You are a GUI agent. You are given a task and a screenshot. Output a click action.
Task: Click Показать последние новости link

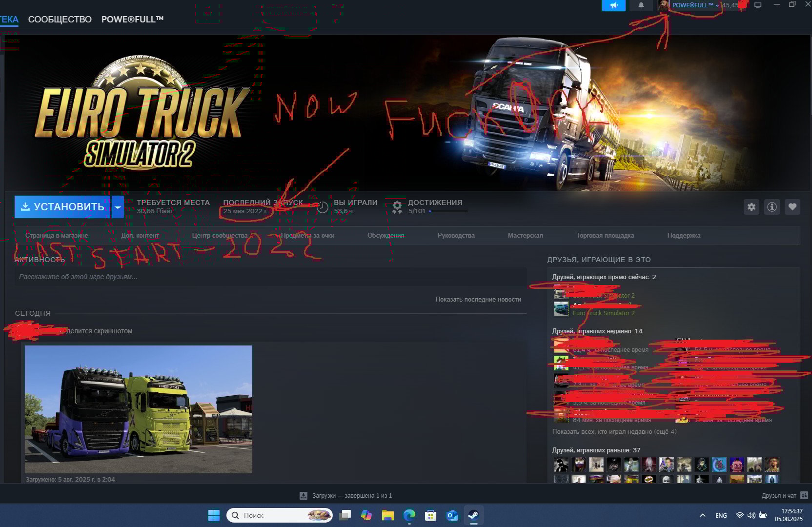(478, 299)
